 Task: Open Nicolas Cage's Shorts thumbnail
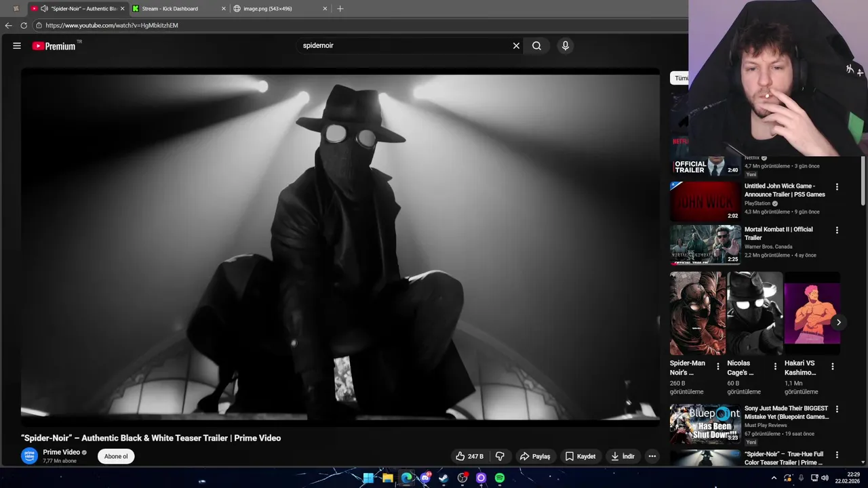[755, 313]
